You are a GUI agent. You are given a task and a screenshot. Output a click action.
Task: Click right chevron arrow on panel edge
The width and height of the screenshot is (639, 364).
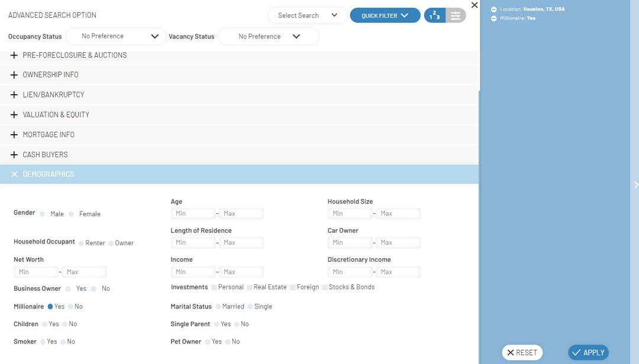point(635,185)
